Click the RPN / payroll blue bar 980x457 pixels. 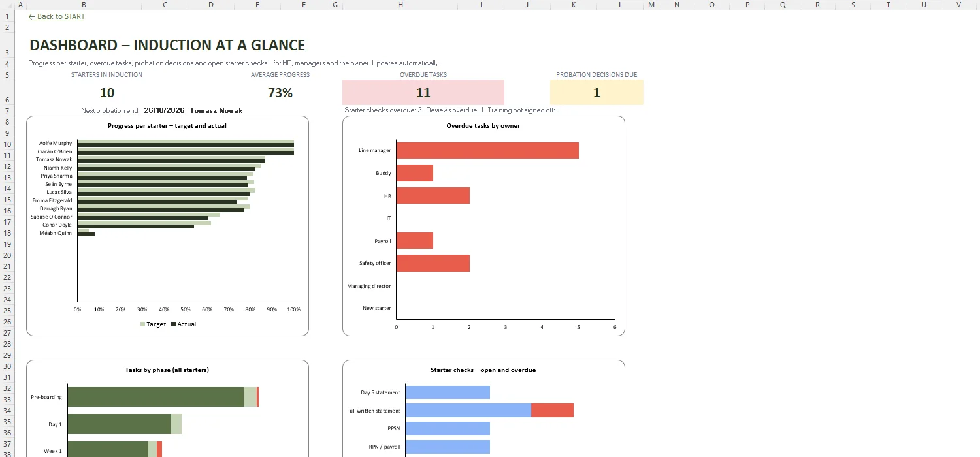click(x=448, y=447)
